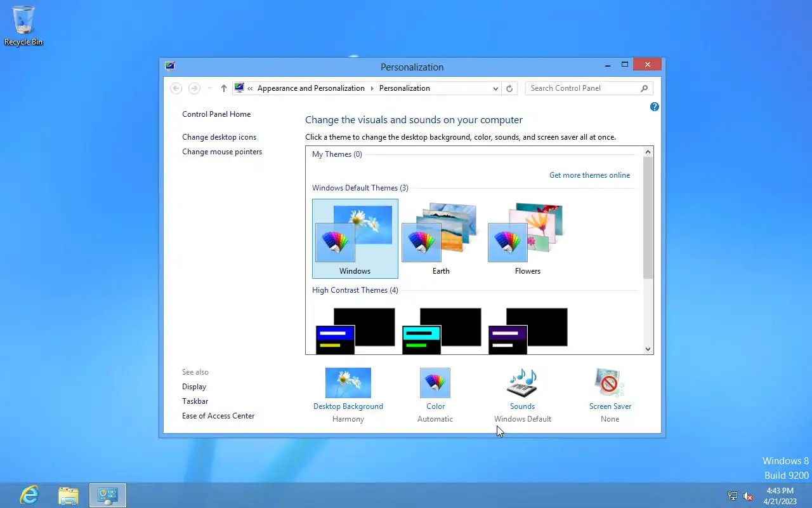Image resolution: width=812 pixels, height=508 pixels.
Task: Maximize the Personalization window
Action: 624,65
